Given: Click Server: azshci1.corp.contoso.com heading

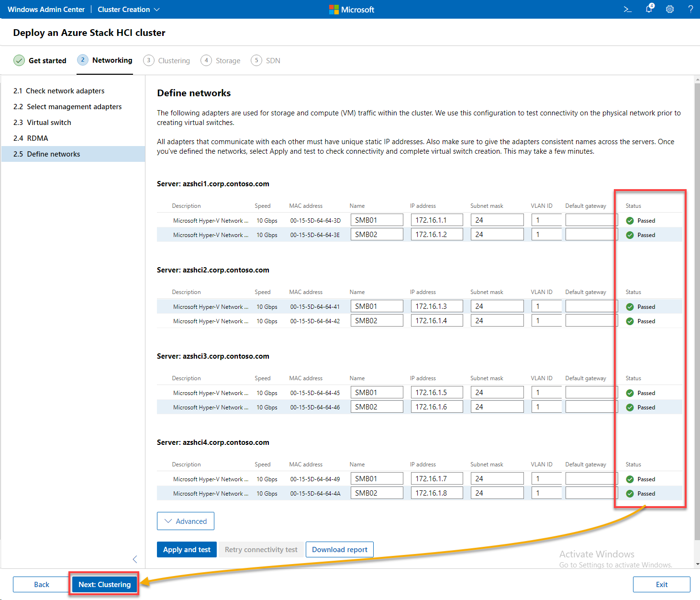Looking at the screenshot, I should pyautogui.click(x=213, y=184).
